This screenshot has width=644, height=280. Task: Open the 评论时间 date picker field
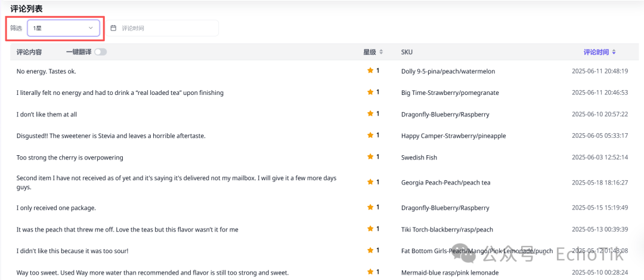click(x=163, y=28)
